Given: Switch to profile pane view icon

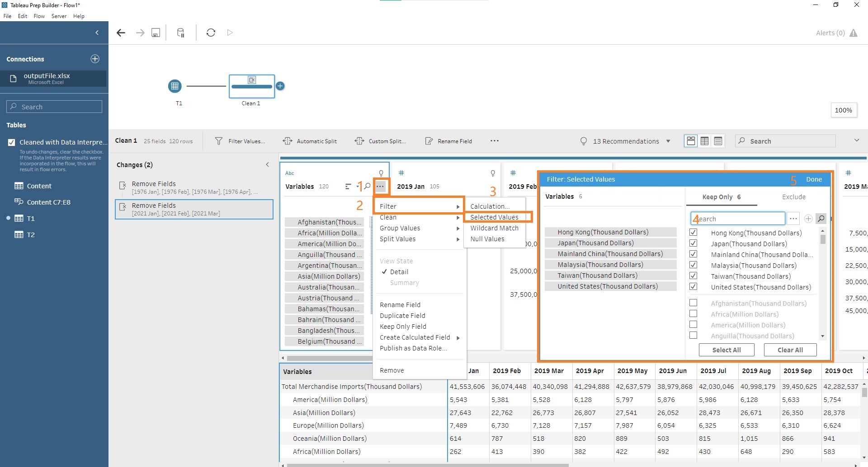Looking at the screenshot, I should click(691, 141).
